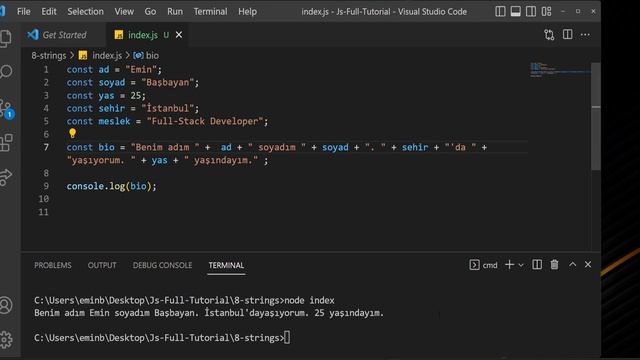This screenshot has width=640, height=360.
Task: Click line number 9 in the gutter
Action: (x=46, y=186)
